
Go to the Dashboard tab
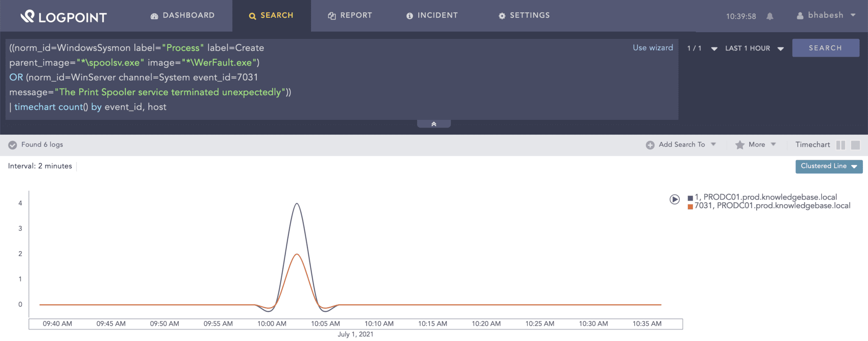pyautogui.click(x=183, y=16)
